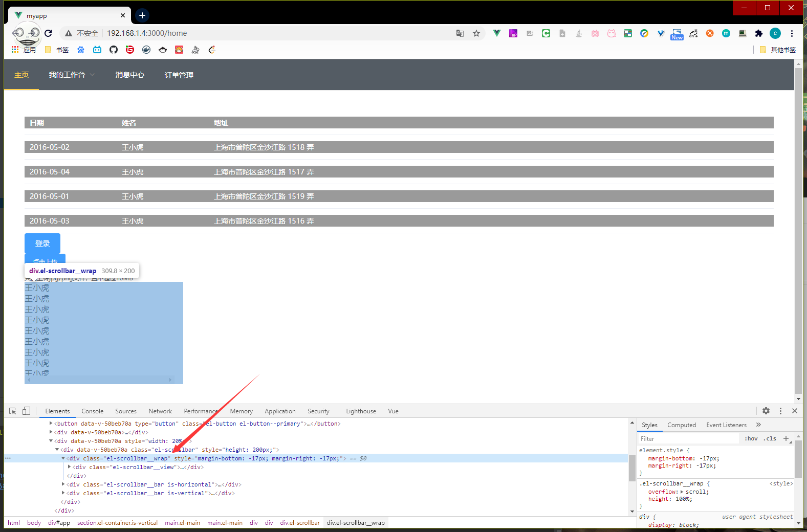Open 订单管理 in the navigation bar
Image resolution: width=807 pixels, height=532 pixels.
click(179, 75)
